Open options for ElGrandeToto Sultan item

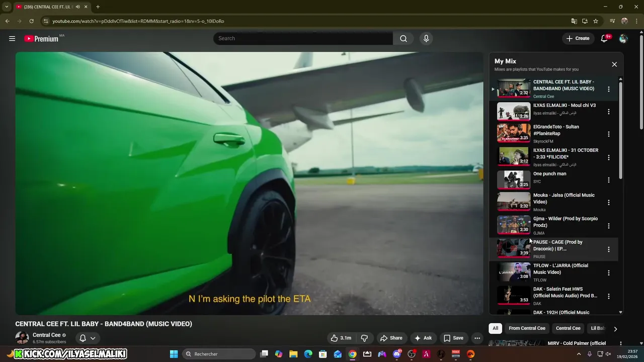(x=608, y=134)
